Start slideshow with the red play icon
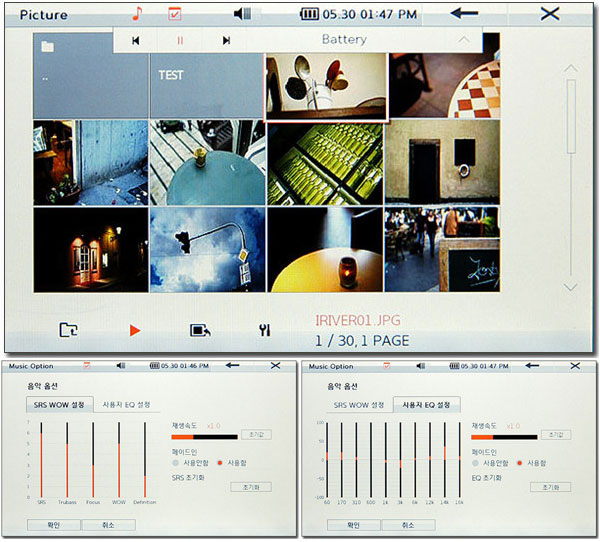 135,330
